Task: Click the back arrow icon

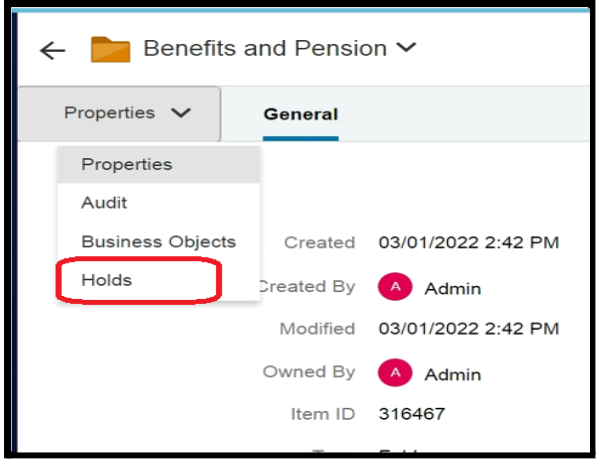Action: point(52,51)
